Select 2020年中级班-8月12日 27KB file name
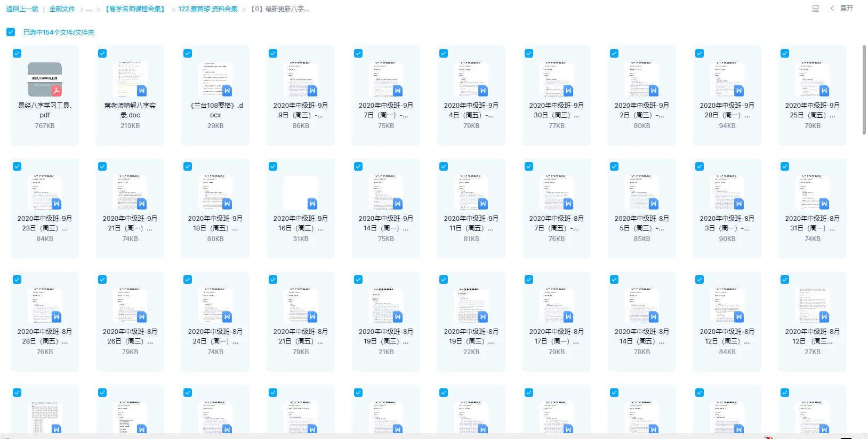Image resolution: width=868 pixels, height=439 pixels. [813, 337]
